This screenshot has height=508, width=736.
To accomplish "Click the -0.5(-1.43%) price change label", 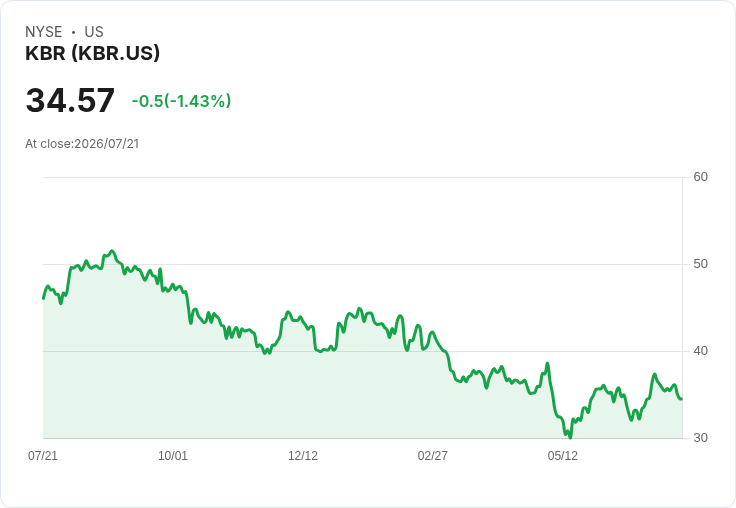I will tap(181, 101).
